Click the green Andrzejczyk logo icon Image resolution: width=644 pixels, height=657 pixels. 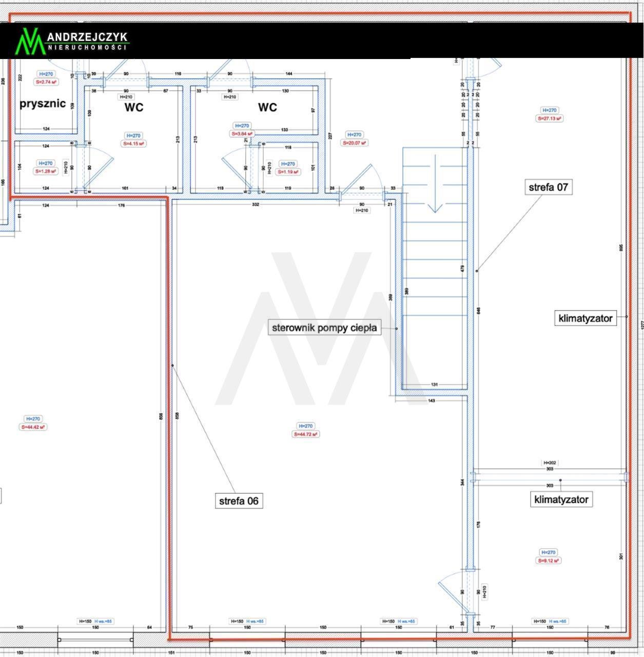30,41
